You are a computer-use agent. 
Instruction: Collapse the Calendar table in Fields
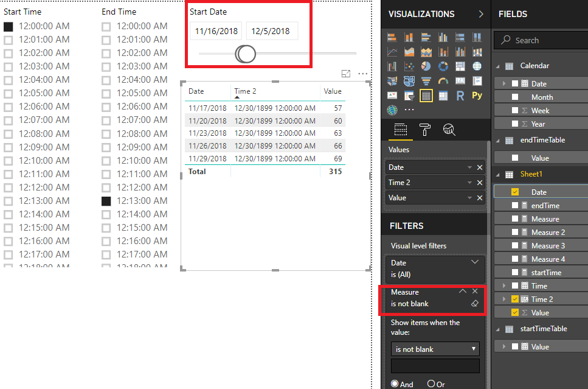point(497,66)
